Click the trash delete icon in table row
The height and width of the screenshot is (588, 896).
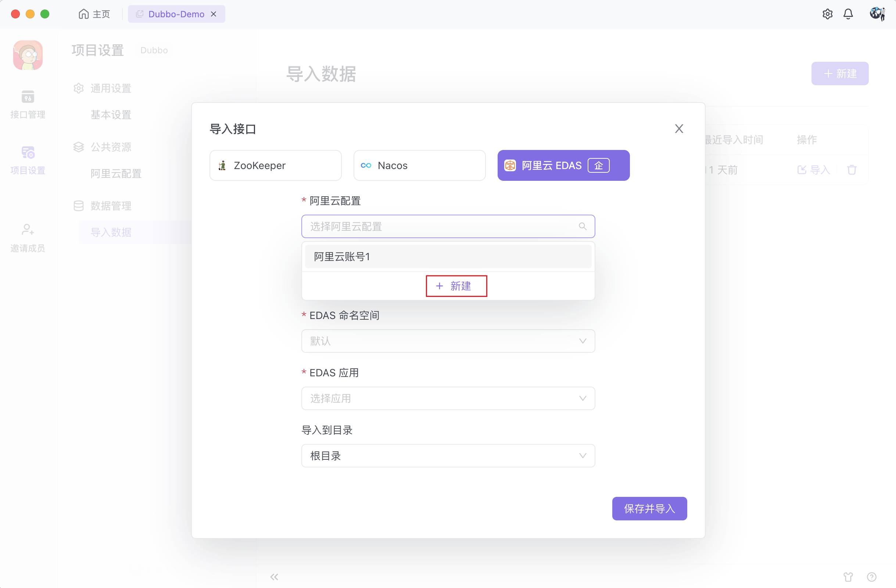(x=852, y=170)
